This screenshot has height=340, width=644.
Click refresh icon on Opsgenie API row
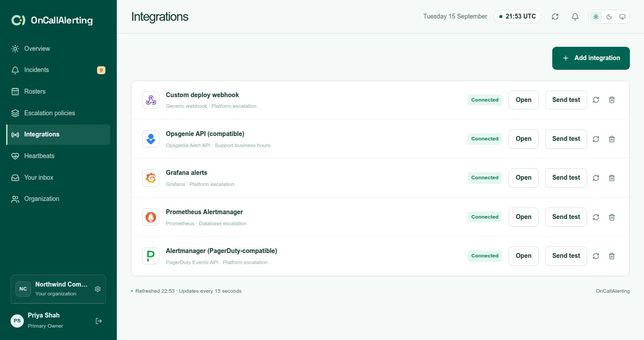pos(596,139)
